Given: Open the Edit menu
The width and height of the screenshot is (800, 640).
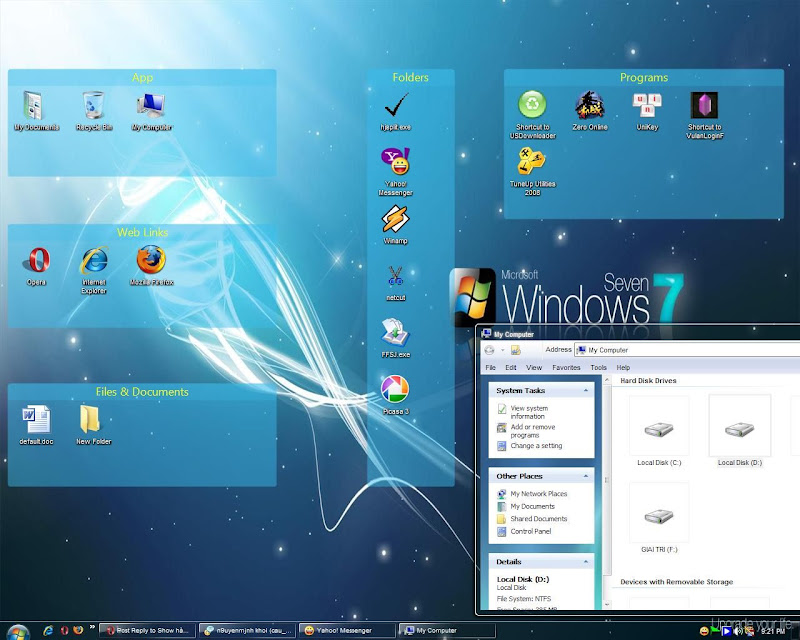Looking at the screenshot, I should coord(511,367).
